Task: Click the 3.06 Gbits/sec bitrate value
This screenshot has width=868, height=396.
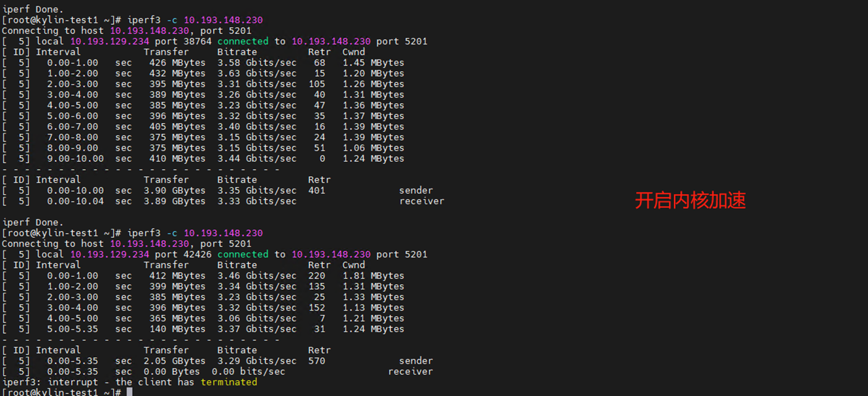Action: tap(256, 318)
